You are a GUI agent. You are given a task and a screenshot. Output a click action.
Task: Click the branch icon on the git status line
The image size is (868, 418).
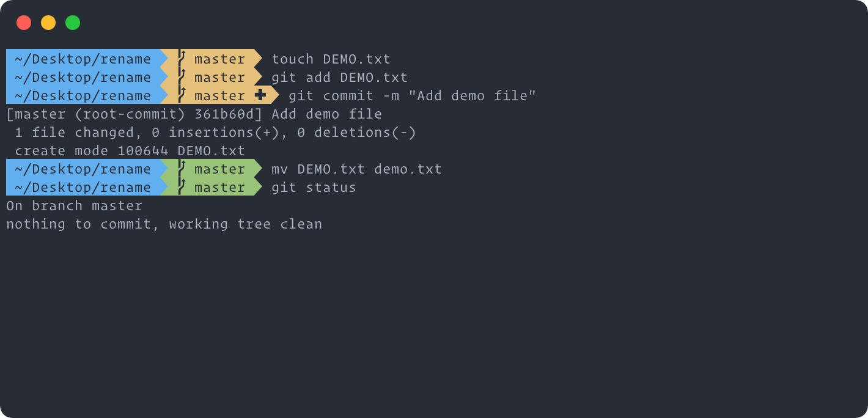(182, 187)
